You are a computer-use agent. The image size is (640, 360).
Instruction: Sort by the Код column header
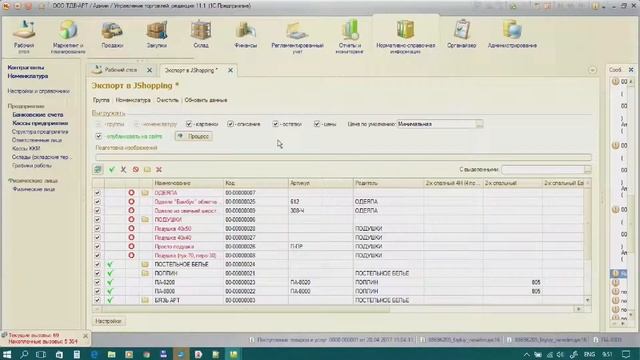pos(256,183)
